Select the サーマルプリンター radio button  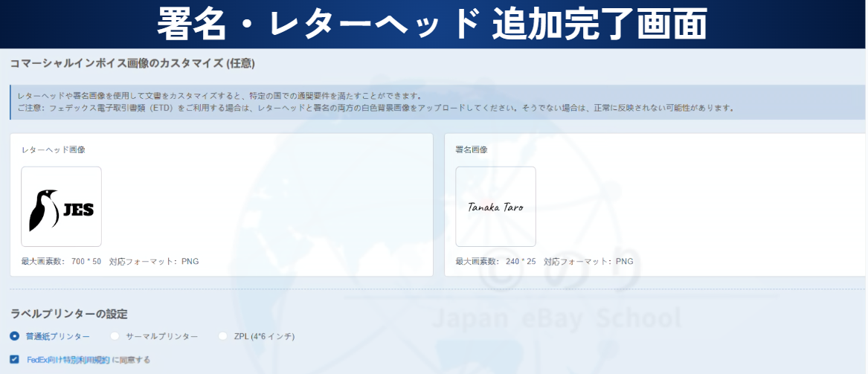115,336
